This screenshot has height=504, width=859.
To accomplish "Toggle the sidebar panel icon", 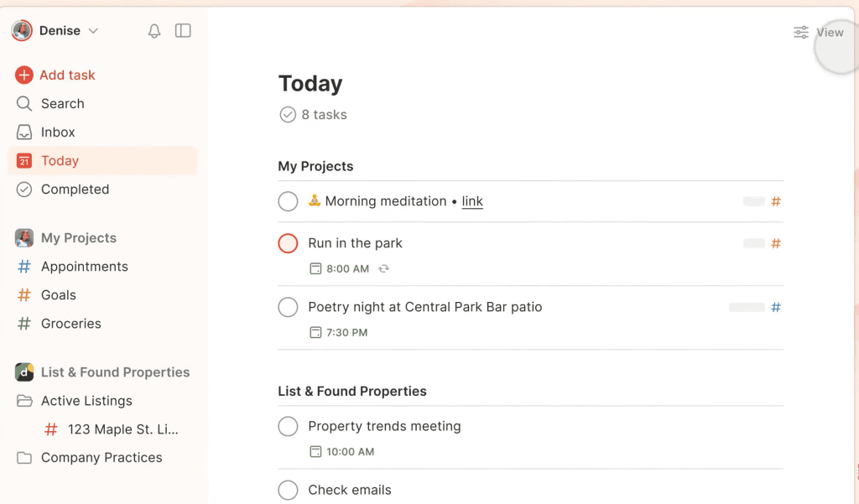I will [183, 31].
